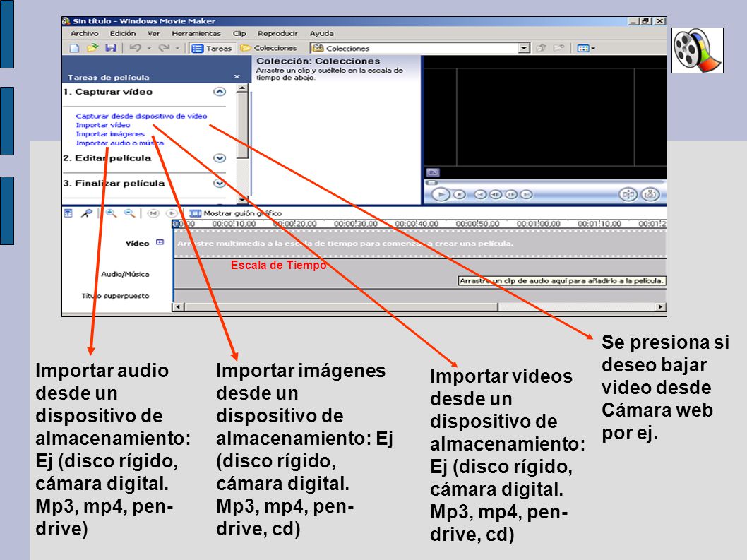Click the task pane vertical scrollbar thumb
The height and width of the screenshot is (560, 747).
click(x=242, y=125)
